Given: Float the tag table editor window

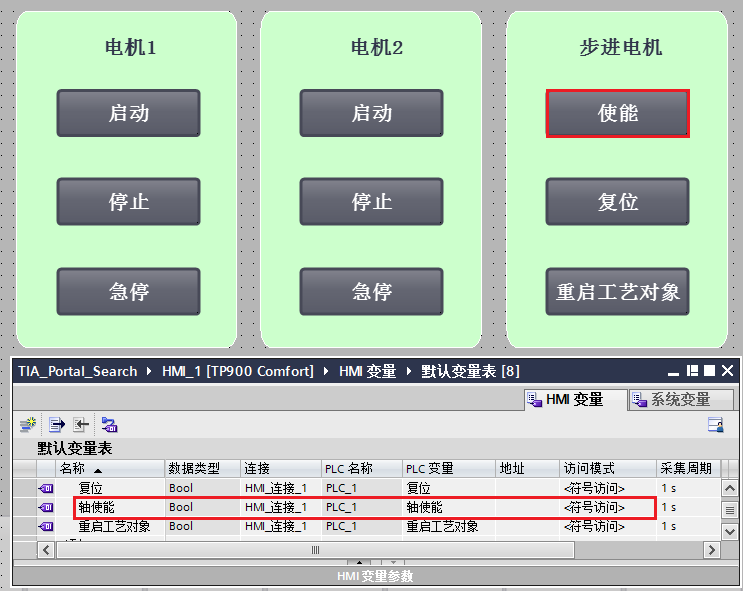Looking at the screenshot, I should [x=692, y=371].
